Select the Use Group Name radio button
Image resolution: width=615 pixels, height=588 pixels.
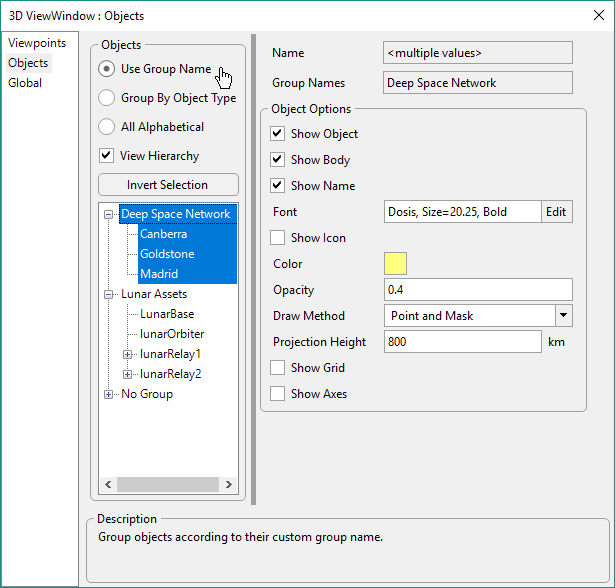tap(106, 69)
